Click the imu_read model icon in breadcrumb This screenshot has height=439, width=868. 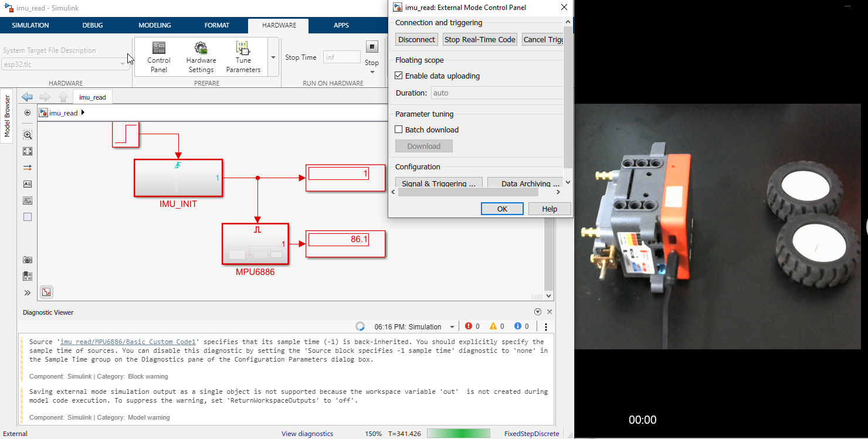[x=43, y=113]
